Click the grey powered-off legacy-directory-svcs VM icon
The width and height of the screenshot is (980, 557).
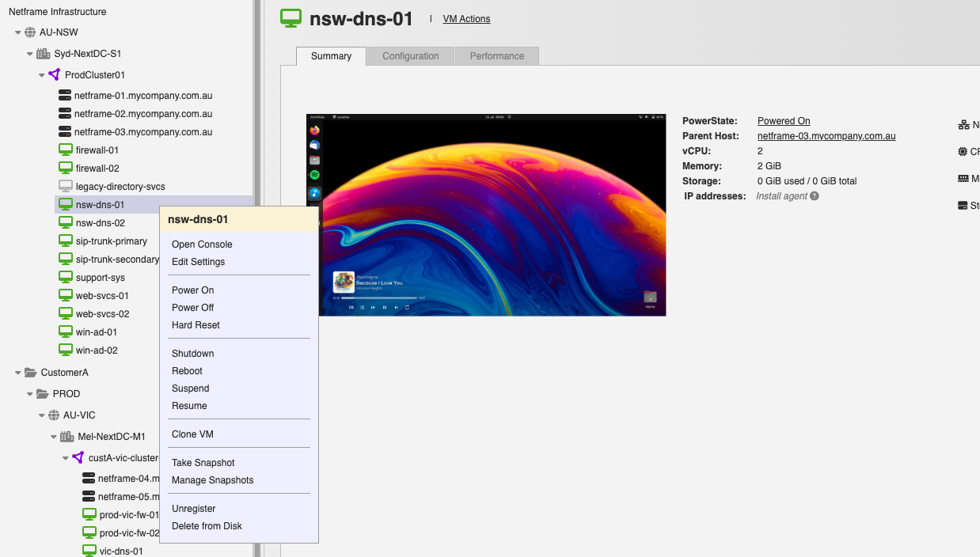click(66, 187)
